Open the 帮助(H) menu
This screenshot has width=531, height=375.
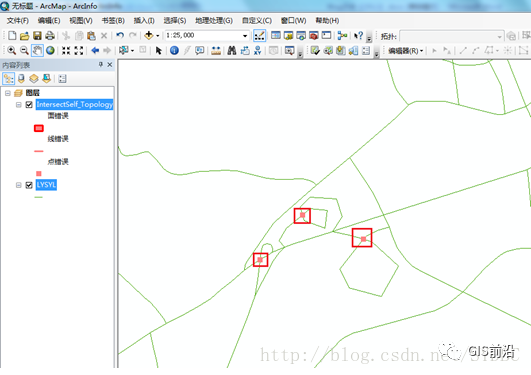click(327, 21)
